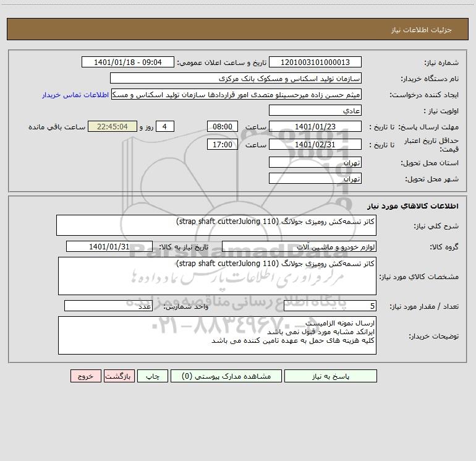Click delivery province field تهران
This screenshot has width=476, height=461.
pyautogui.click(x=315, y=162)
